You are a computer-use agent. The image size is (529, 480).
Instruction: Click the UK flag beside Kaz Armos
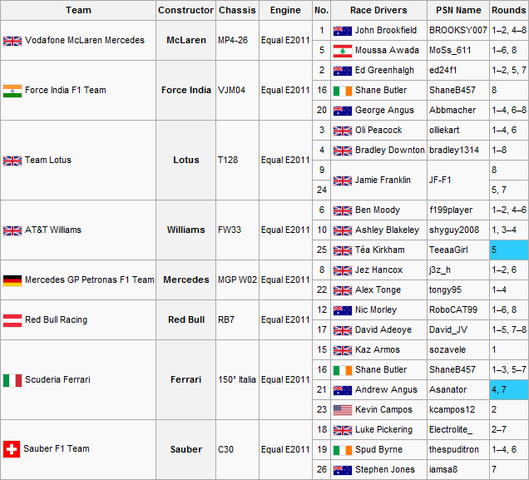tap(342, 350)
